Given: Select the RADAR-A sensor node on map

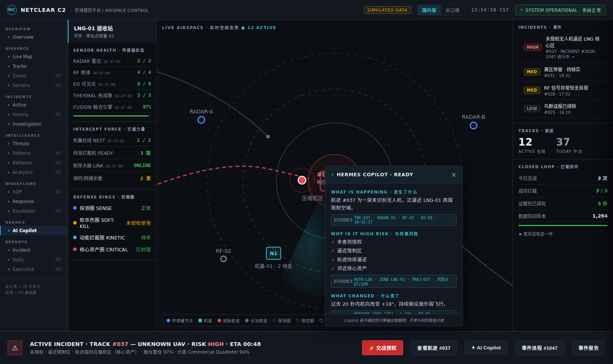Looking at the screenshot, I should coord(201,120).
